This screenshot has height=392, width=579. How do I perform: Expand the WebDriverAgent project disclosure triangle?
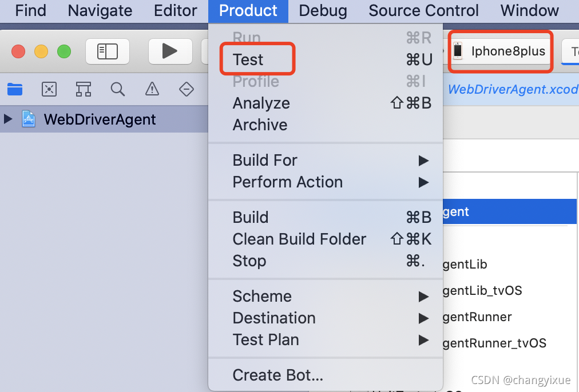pyautogui.click(x=8, y=119)
